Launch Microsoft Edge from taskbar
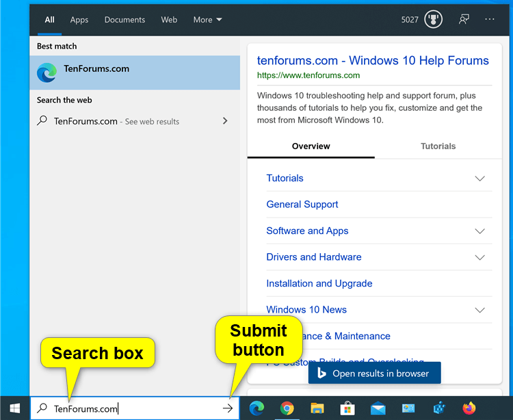 pyautogui.click(x=256, y=408)
